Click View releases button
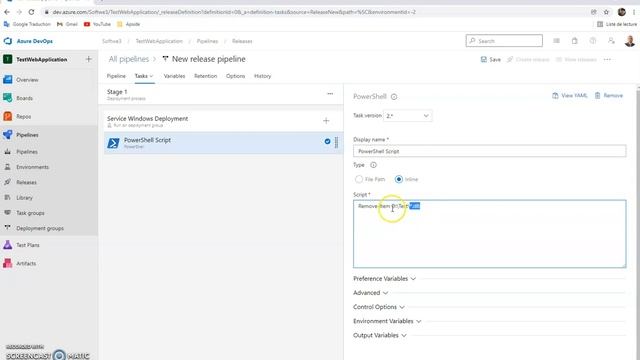The height and width of the screenshot is (360, 640). [576, 60]
